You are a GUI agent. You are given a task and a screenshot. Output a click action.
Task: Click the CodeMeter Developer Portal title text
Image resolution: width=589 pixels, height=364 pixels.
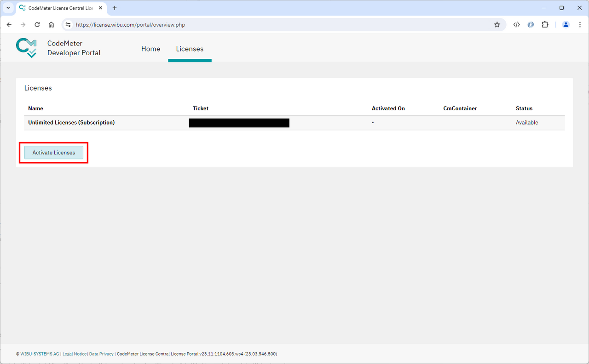(74, 48)
